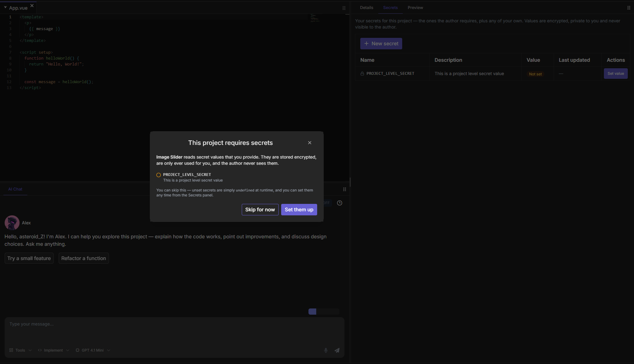Open the App.vue file tab

point(18,8)
